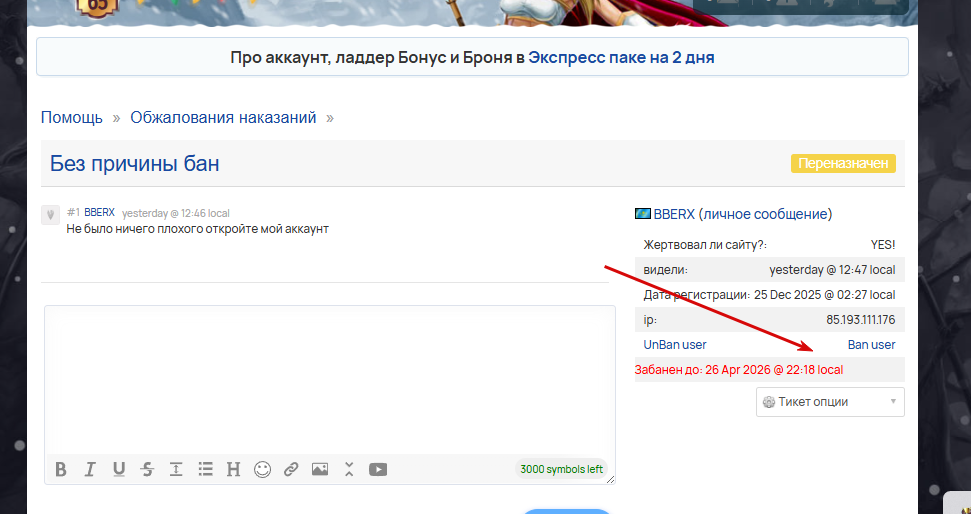Open the Экспресс паке на 2 дня link

point(621,58)
